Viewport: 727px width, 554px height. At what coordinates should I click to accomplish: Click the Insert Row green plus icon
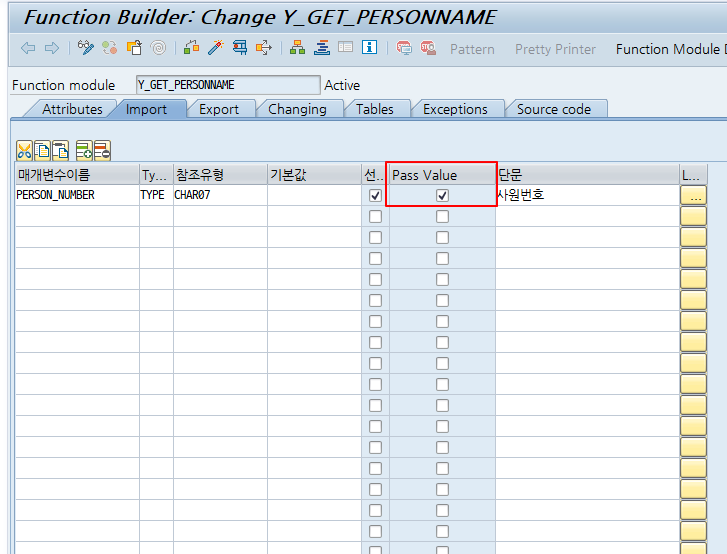(84, 151)
